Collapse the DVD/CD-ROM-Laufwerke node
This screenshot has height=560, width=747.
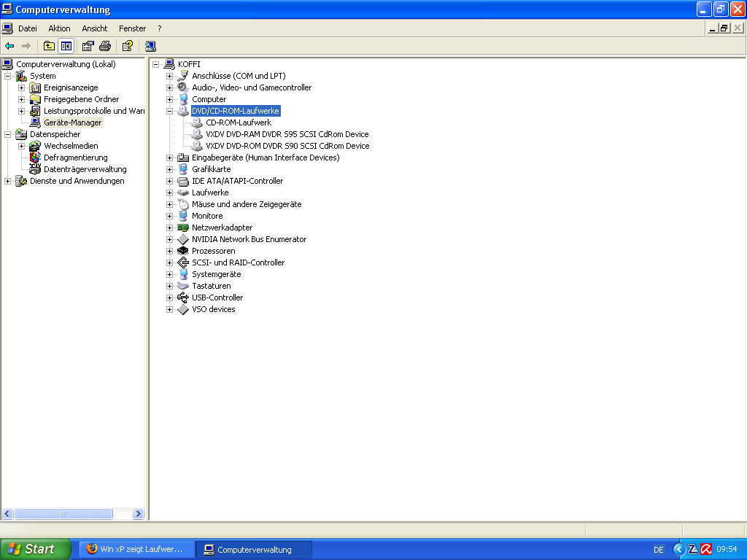169,111
